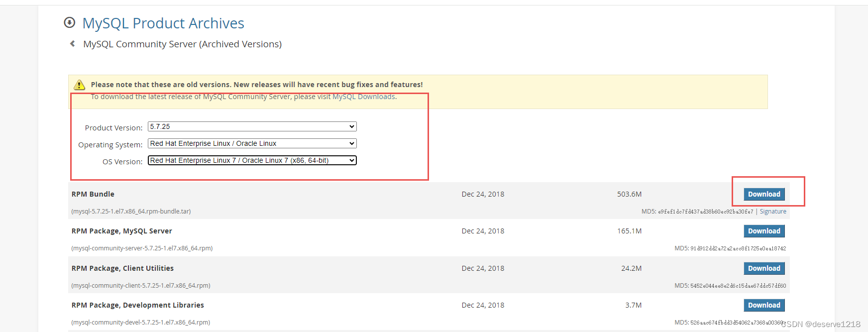The image size is (868, 332).
Task: Click filename mysql-community-devel-5.7.25-1.el7.x86_64.rpm
Action: 141,323
